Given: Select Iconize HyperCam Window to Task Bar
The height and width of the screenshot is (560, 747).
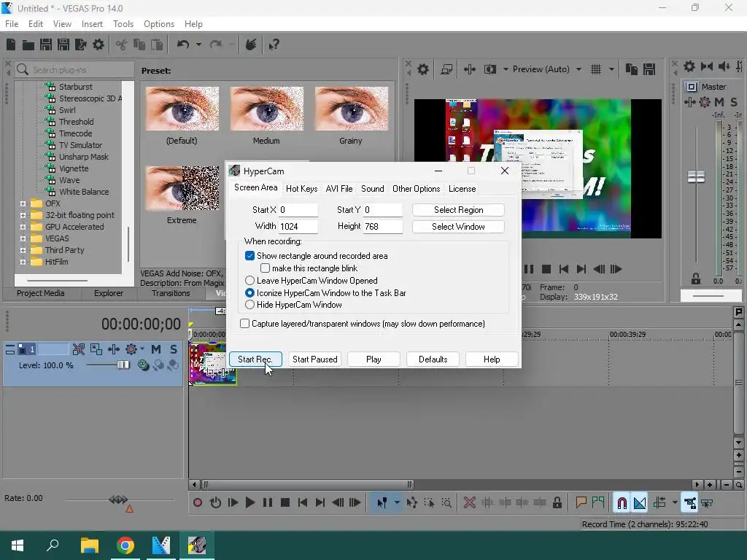Looking at the screenshot, I should [x=249, y=293].
